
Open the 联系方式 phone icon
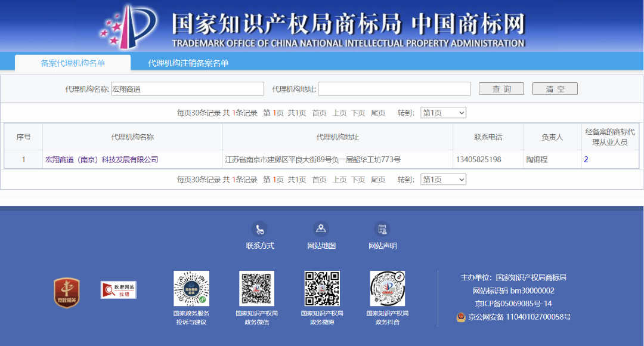point(259,229)
